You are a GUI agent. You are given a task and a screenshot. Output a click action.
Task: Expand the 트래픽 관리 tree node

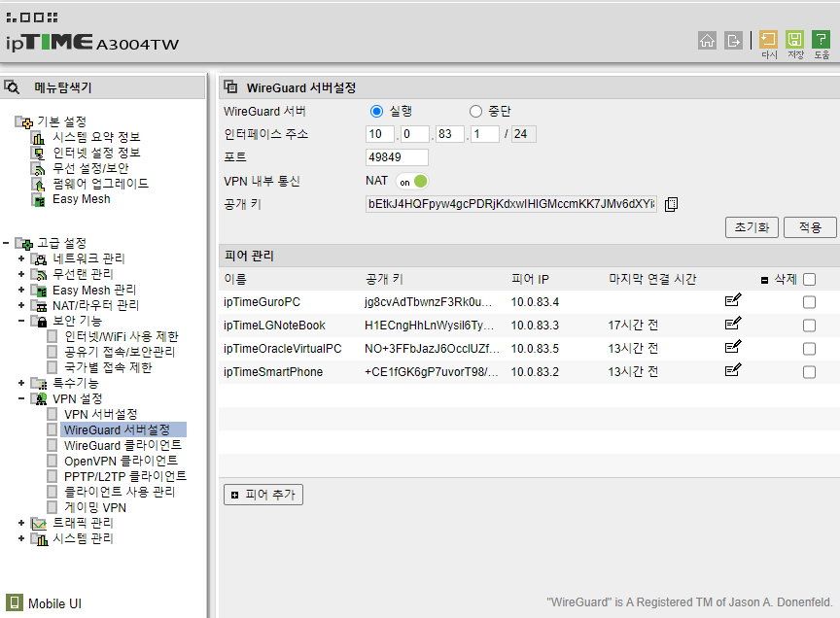coord(21,523)
